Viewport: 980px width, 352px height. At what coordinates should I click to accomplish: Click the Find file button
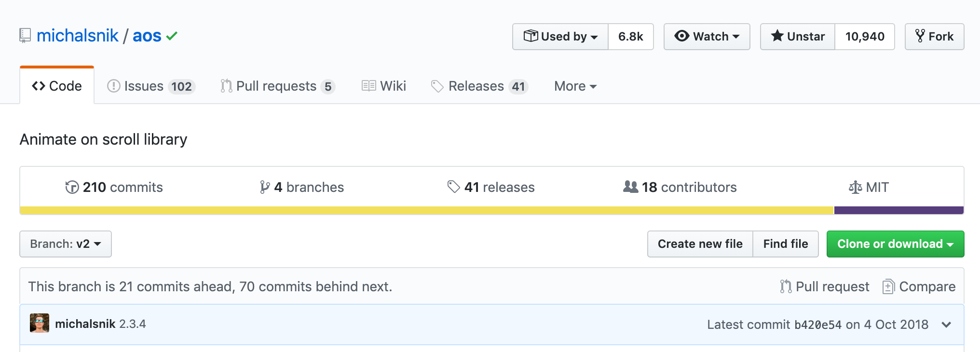(x=786, y=244)
